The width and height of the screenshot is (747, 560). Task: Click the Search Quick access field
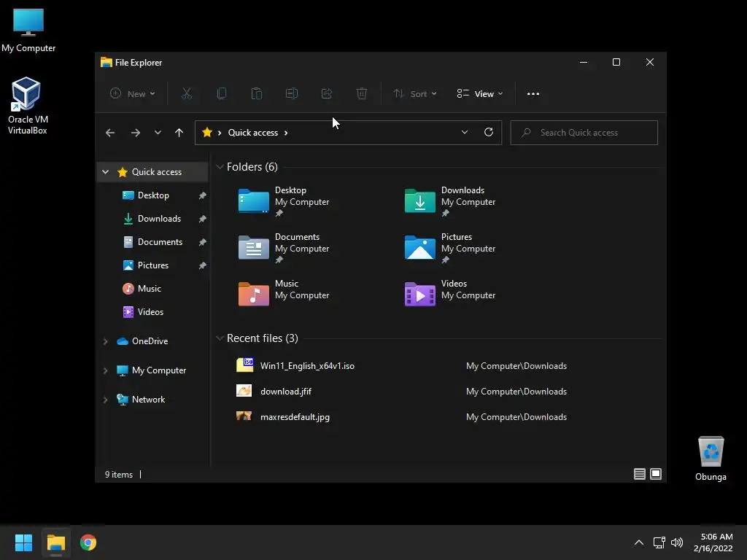(x=584, y=133)
